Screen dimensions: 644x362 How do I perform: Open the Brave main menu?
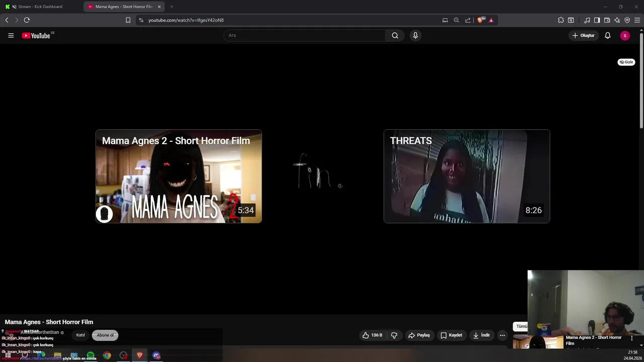[x=637, y=20]
